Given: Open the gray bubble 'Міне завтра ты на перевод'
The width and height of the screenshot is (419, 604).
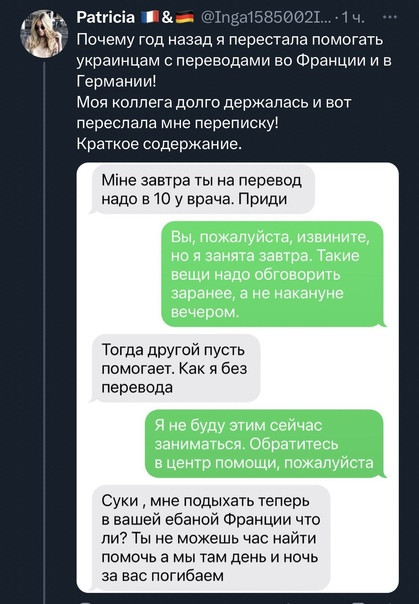Looking at the screenshot, I should [203, 189].
